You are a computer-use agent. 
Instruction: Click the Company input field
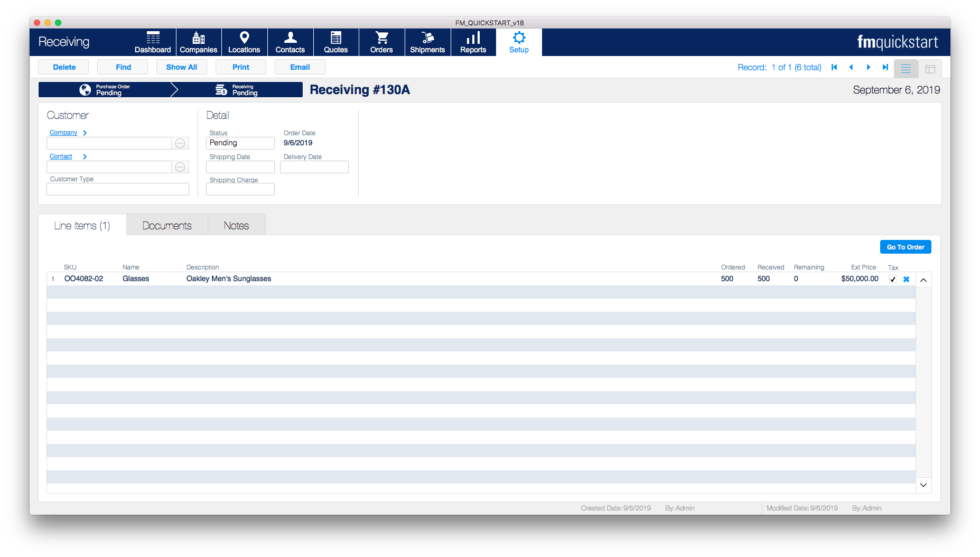(109, 143)
